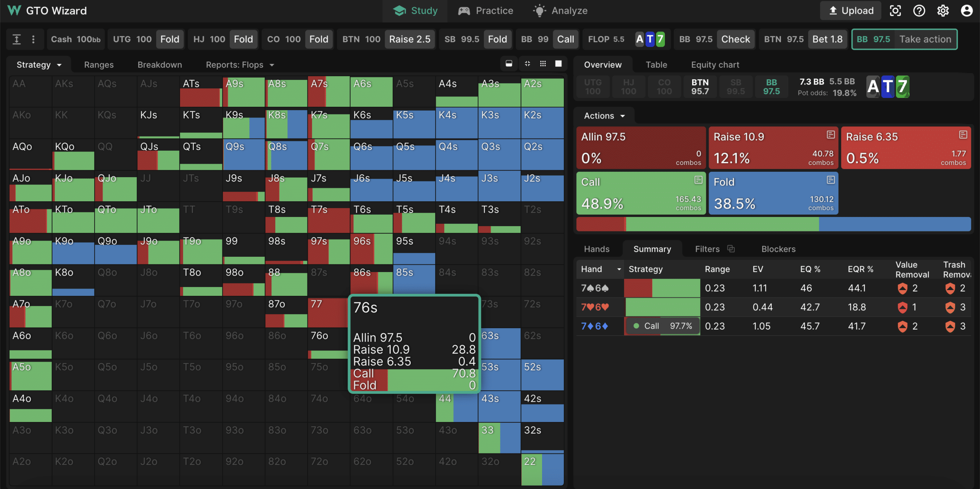The width and height of the screenshot is (980, 489).
Task: Click the copy icon next to Filters
Action: 731,249
